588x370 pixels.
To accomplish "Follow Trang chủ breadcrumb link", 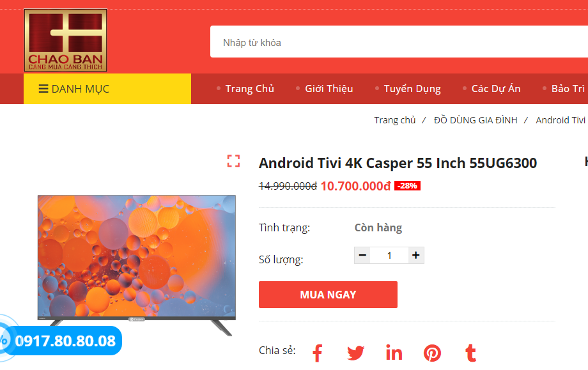I will [395, 120].
